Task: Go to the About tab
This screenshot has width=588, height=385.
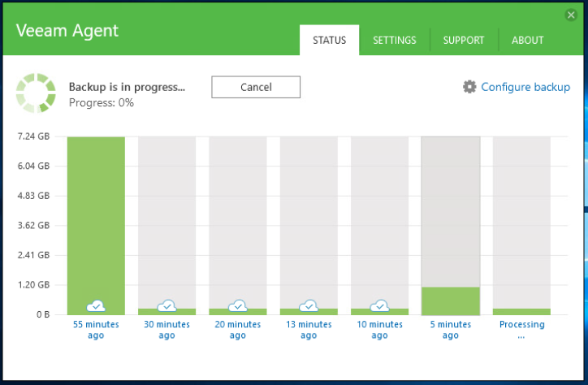Action: (x=527, y=40)
